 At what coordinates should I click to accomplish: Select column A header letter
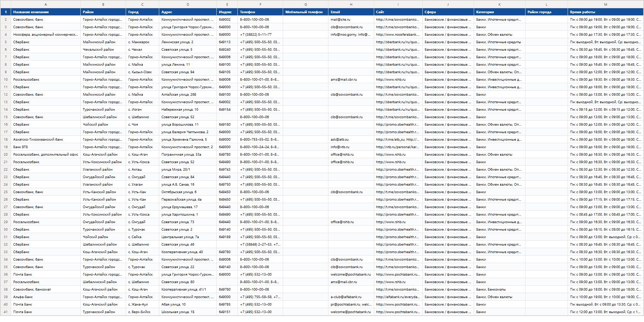46,4
